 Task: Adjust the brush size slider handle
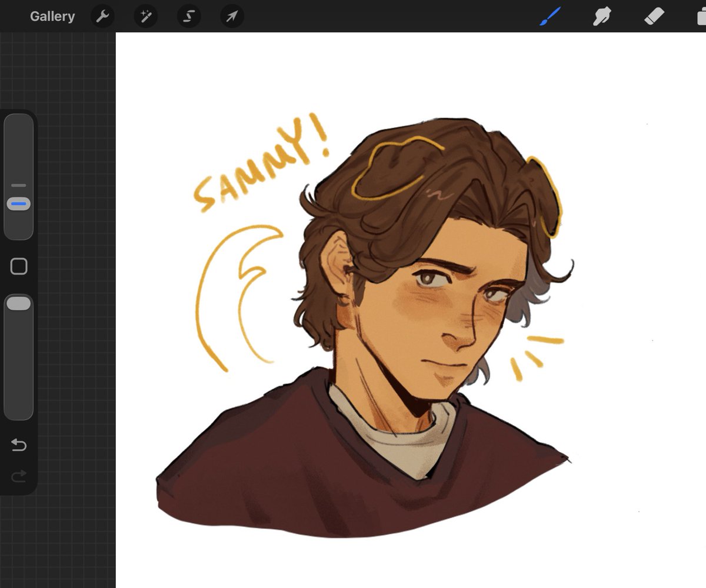pos(19,205)
